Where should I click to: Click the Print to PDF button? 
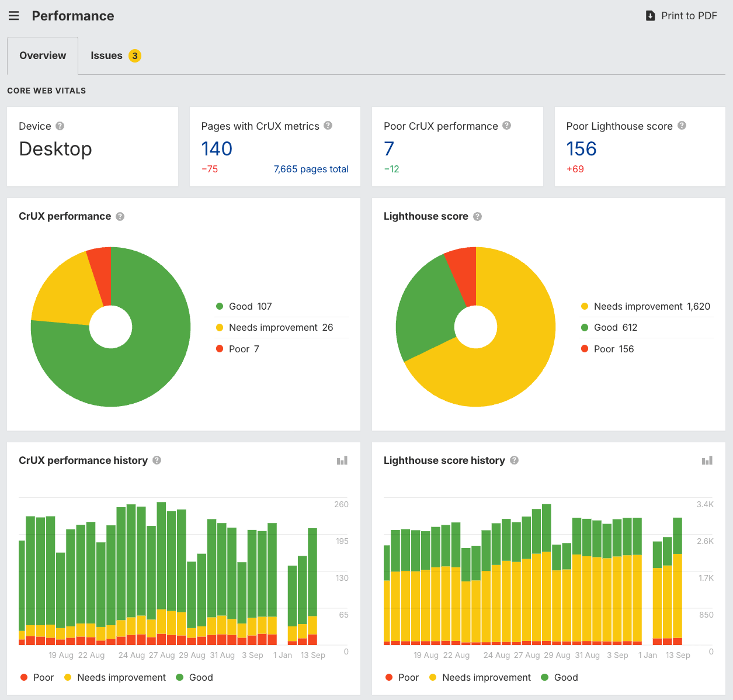[x=689, y=16]
